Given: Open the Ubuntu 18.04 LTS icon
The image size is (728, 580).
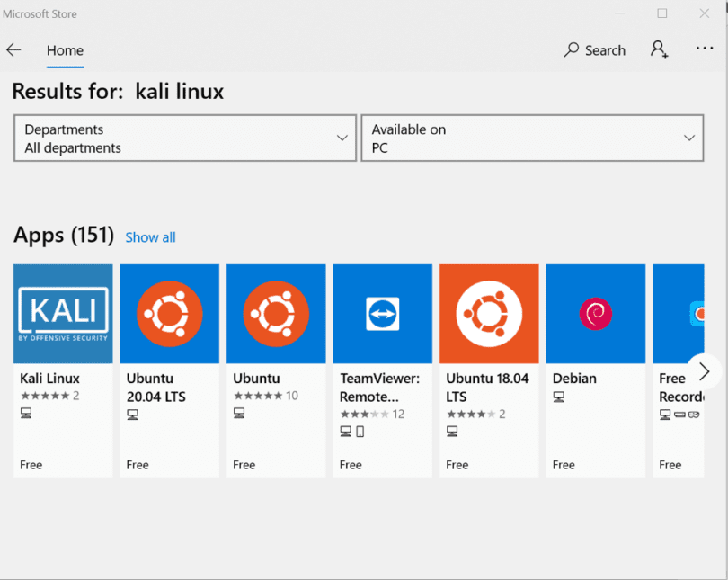Looking at the screenshot, I should [x=489, y=314].
